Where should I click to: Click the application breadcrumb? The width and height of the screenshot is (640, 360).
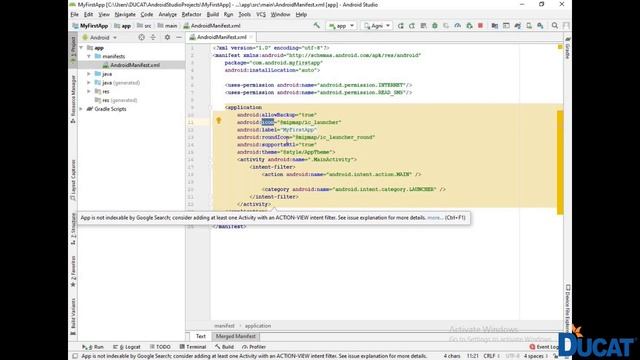[258, 326]
